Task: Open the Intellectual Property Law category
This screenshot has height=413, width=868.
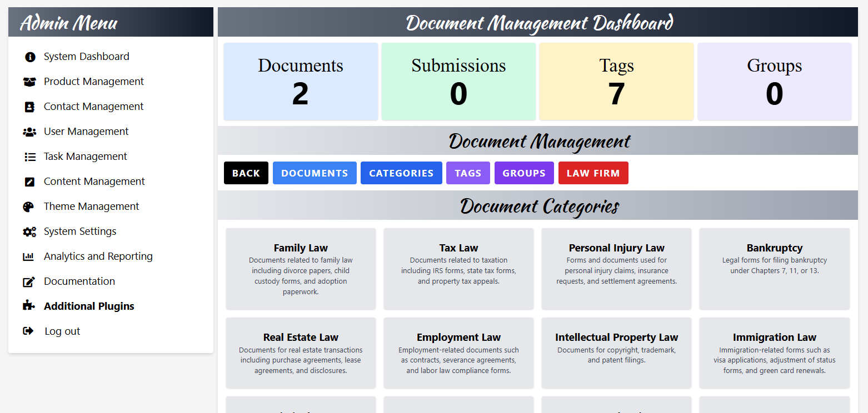Action: coord(617,353)
